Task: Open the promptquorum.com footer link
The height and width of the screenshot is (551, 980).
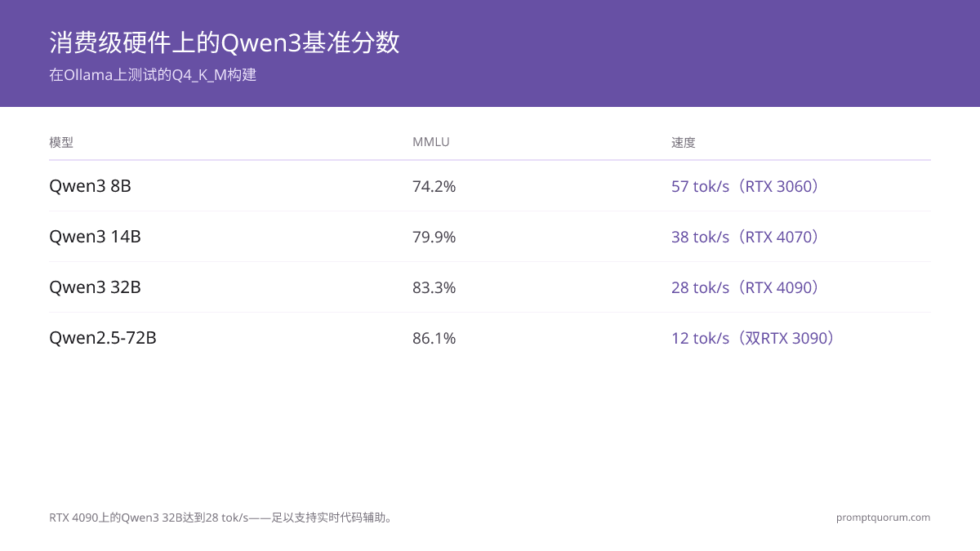Action: pyautogui.click(x=883, y=518)
